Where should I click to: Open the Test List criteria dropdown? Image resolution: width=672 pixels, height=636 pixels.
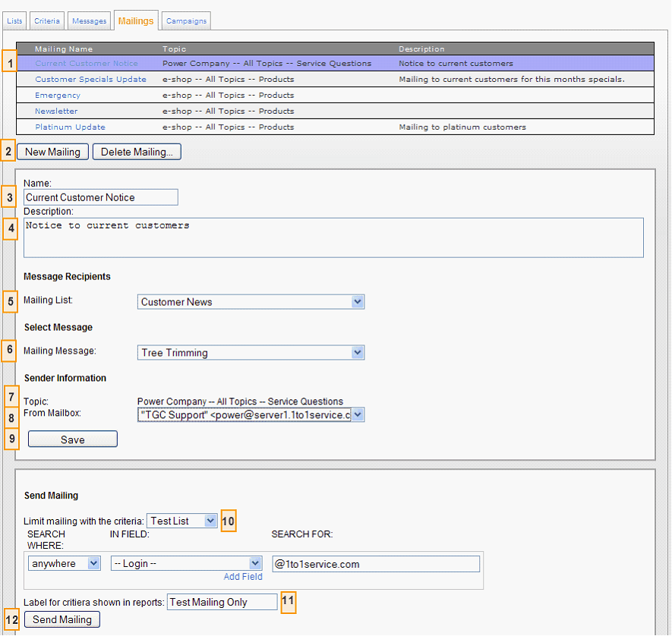tap(182, 521)
